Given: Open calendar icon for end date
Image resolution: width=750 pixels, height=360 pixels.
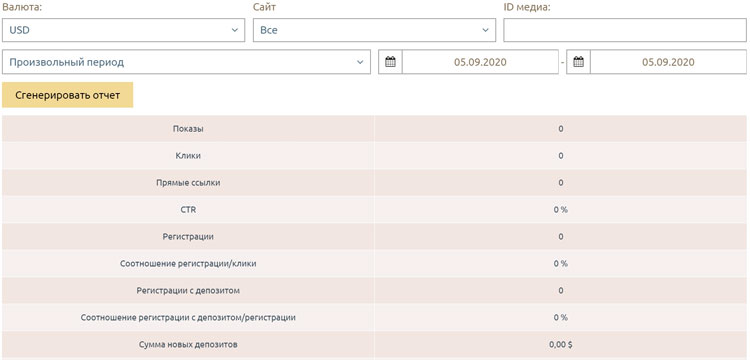Looking at the screenshot, I should pyautogui.click(x=578, y=62).
